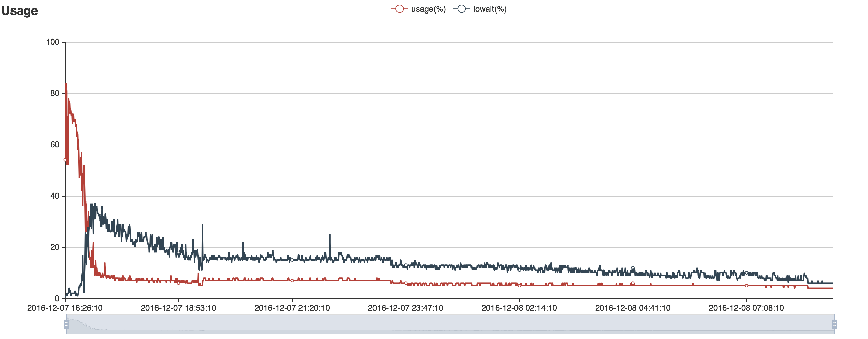Click the 100 label on the y-axis

click(x=53, y=42)
